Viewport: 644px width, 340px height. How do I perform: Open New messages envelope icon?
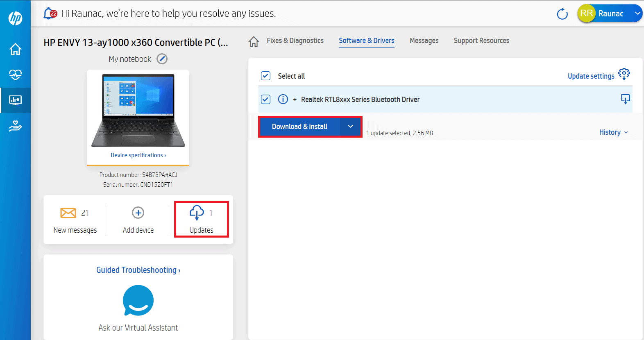(68, 213)
